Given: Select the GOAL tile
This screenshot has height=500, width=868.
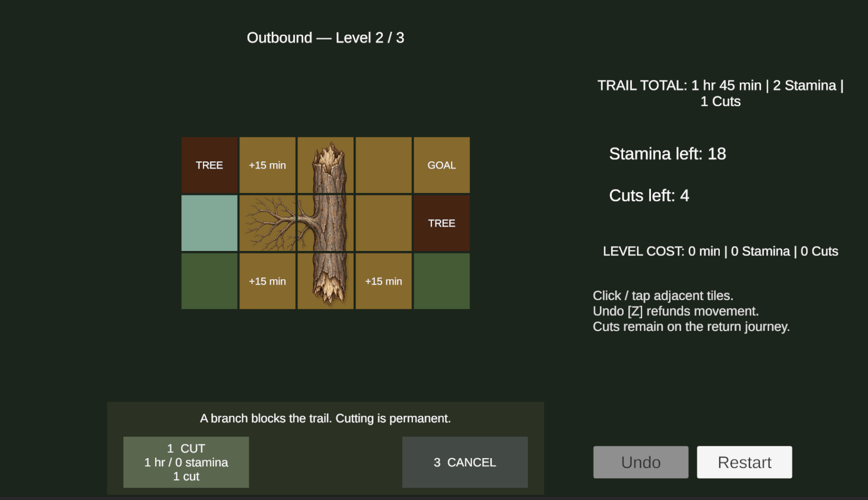Looking at the screenshot, I should point(442,165).
